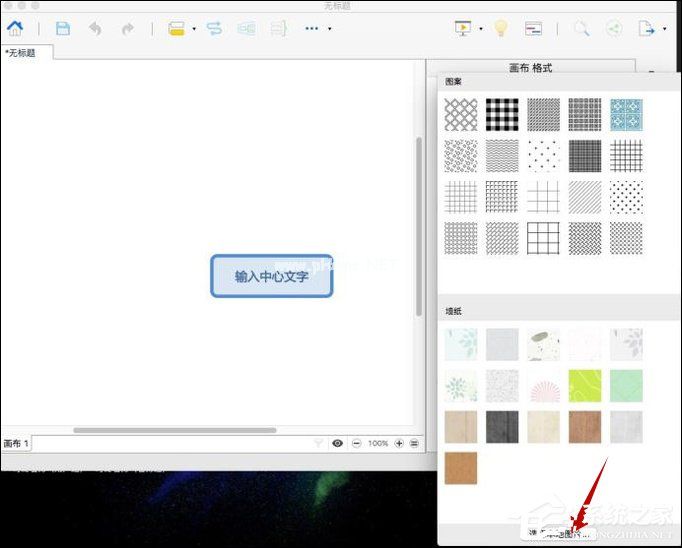Select the 画布 1 sheet tab
The height and width of the screenshot is (548, 682).
tap(17, 443)
